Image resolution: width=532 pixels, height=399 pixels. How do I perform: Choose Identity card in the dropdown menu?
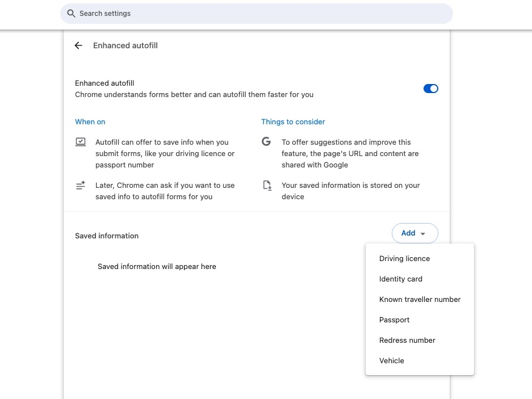tap(401, 279)
